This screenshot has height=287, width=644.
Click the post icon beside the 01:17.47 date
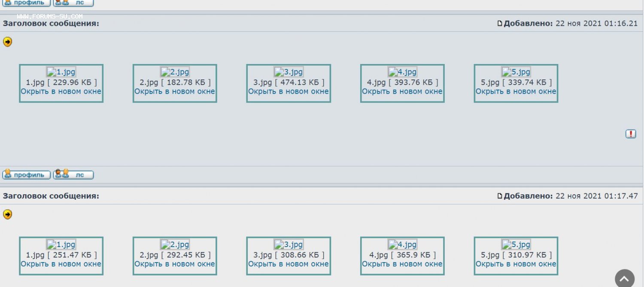pos(500,196)
